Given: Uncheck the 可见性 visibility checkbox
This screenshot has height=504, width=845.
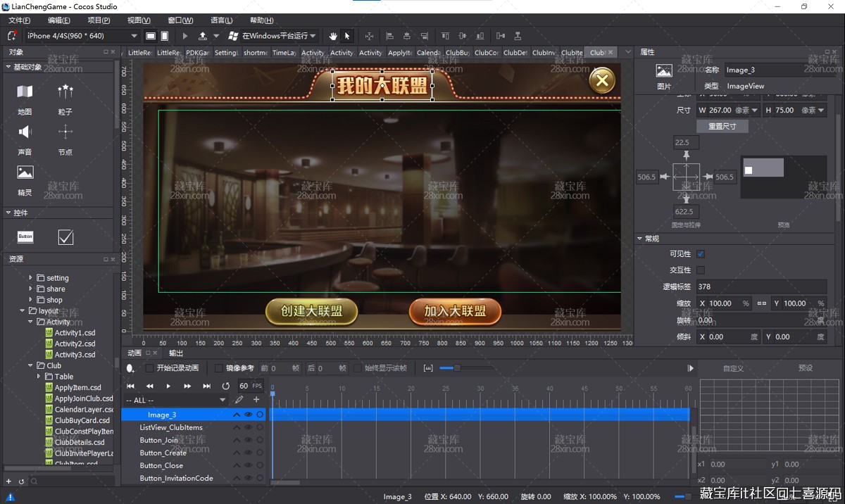Looking at the screenshot, I should (x=701, y=254).
